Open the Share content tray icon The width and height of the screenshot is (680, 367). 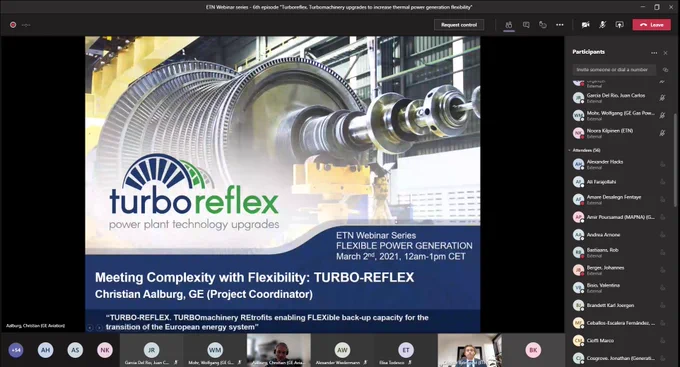pyautogui.click(x=619, y=25)
